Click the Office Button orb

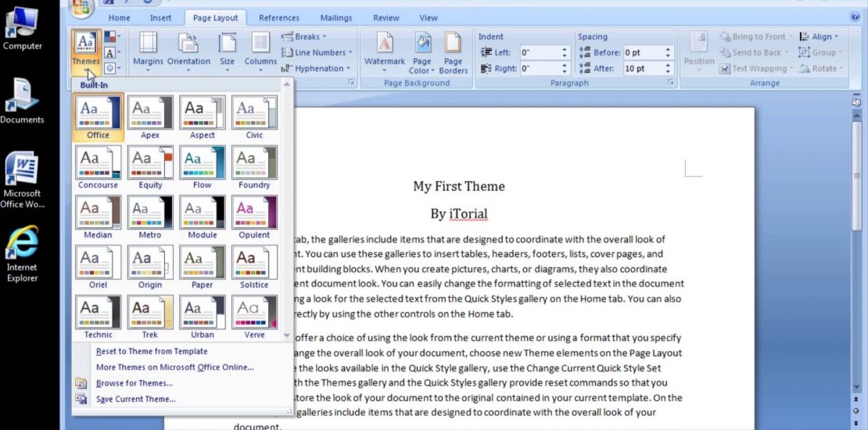coord(81,6)
